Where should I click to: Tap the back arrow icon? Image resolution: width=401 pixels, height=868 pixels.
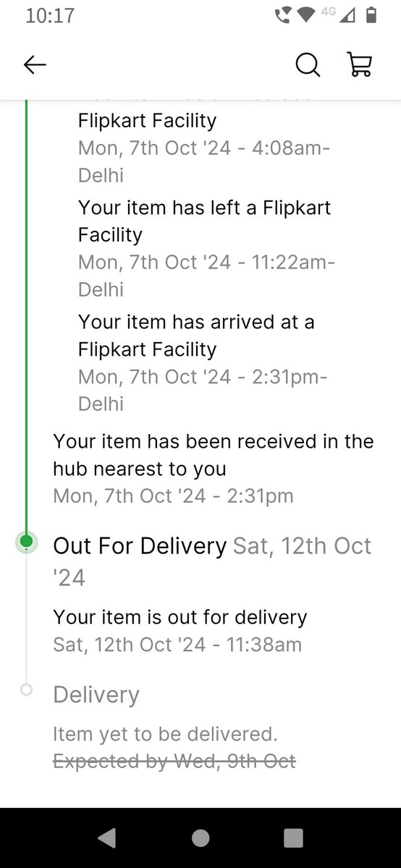[x=35, y=65]
